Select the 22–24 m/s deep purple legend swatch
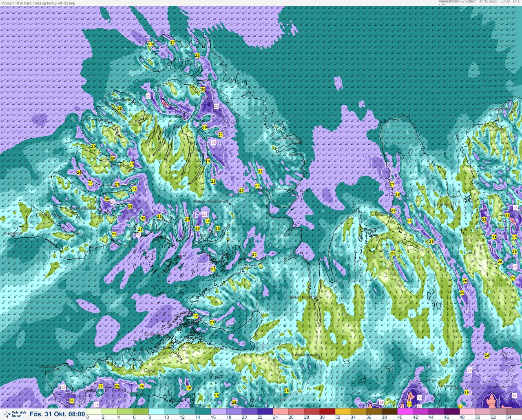This screenshot has width=522, height=420. point(266,412)
